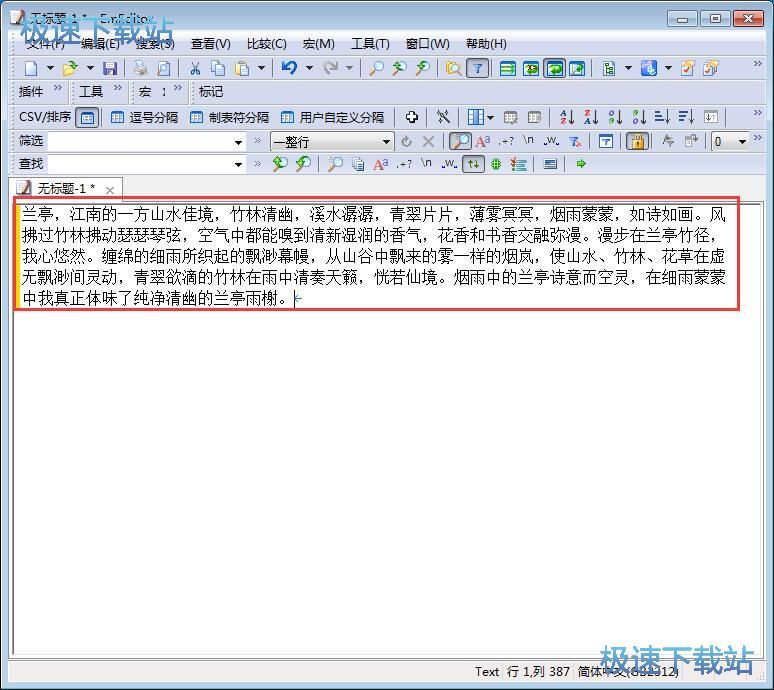Open the 窗口(W) menu
The image size is (774, 690).
pyautogui.click(x=427, y=44)
